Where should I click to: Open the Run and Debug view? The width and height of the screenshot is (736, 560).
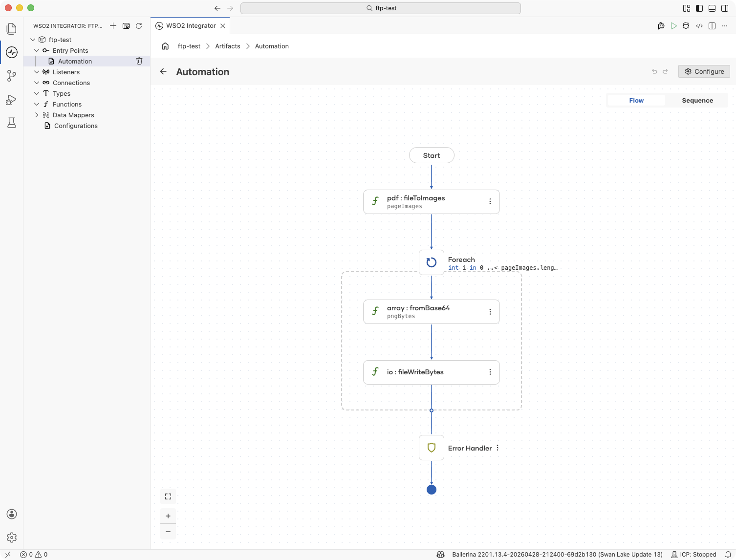coord(12,100)
